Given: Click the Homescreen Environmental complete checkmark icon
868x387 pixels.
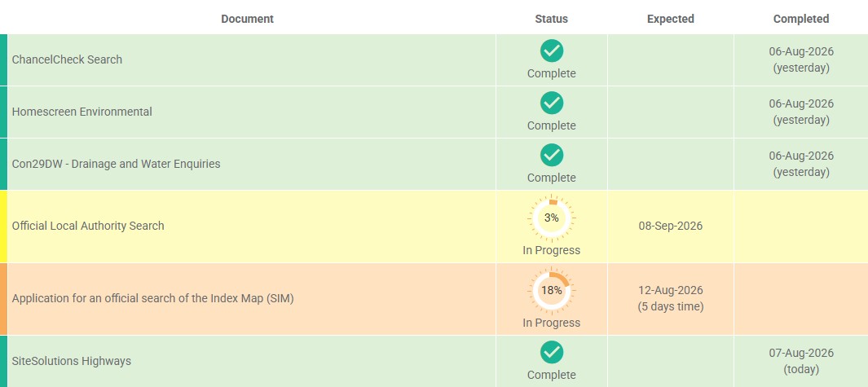Looking at the screenshot, I should pyautogui.click(x=551, y=103).
